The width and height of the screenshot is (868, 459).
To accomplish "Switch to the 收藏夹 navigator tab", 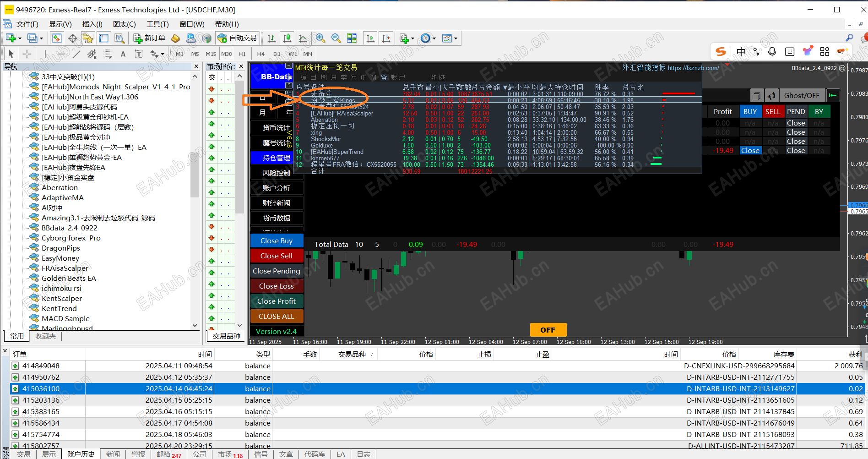I will click(46, 336).
